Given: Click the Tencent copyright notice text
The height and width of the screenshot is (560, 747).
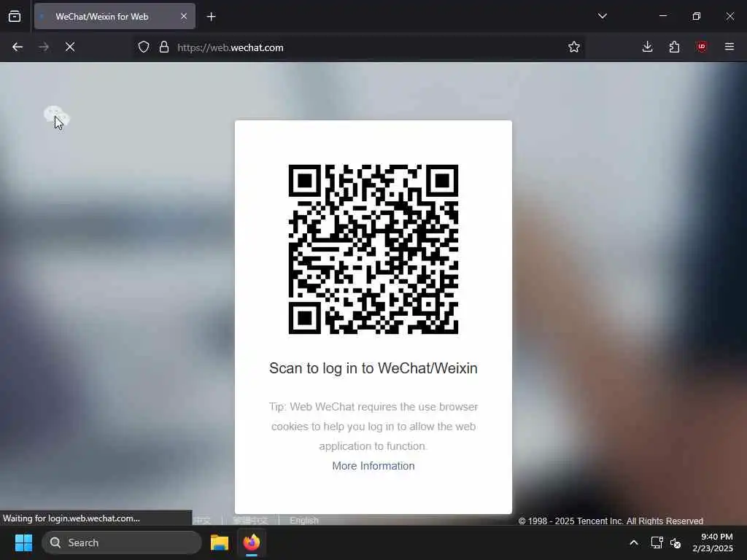Looking at the screenshot, I should coord(611,521).
